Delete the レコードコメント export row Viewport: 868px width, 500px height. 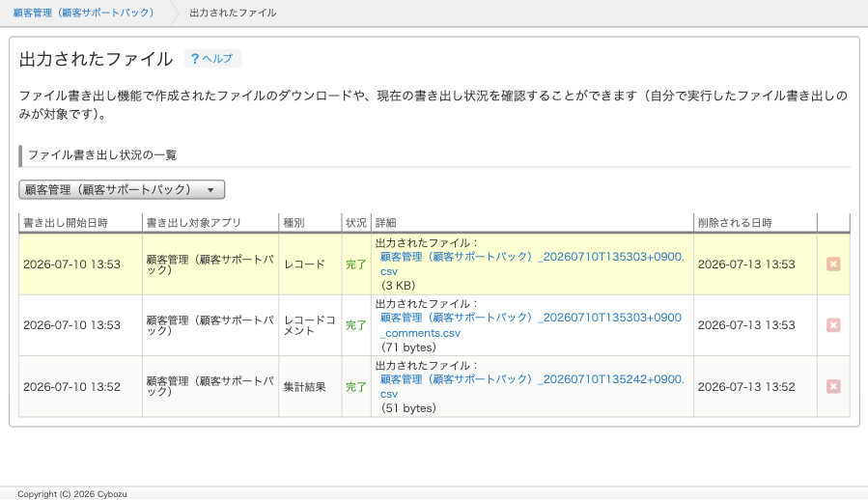coord(833,325)
